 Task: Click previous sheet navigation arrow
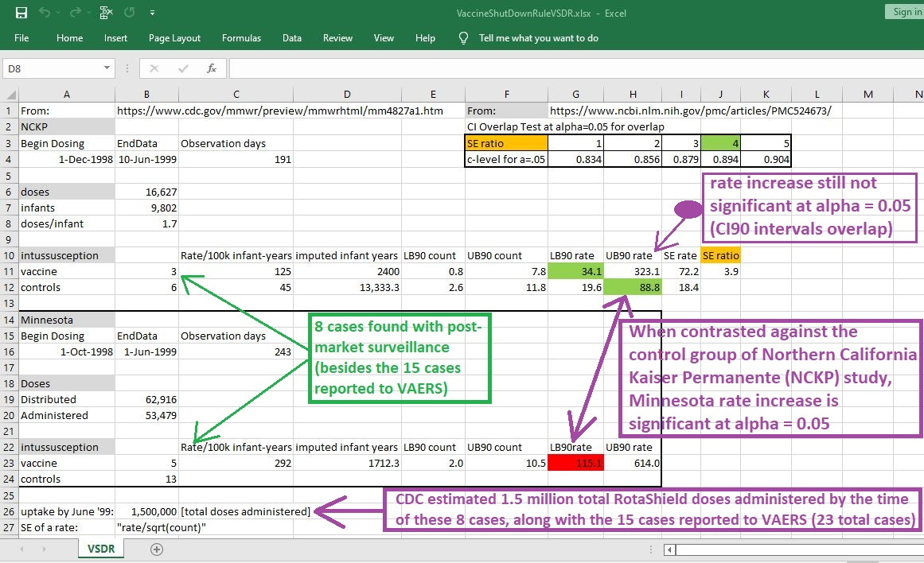coord(21,549)
